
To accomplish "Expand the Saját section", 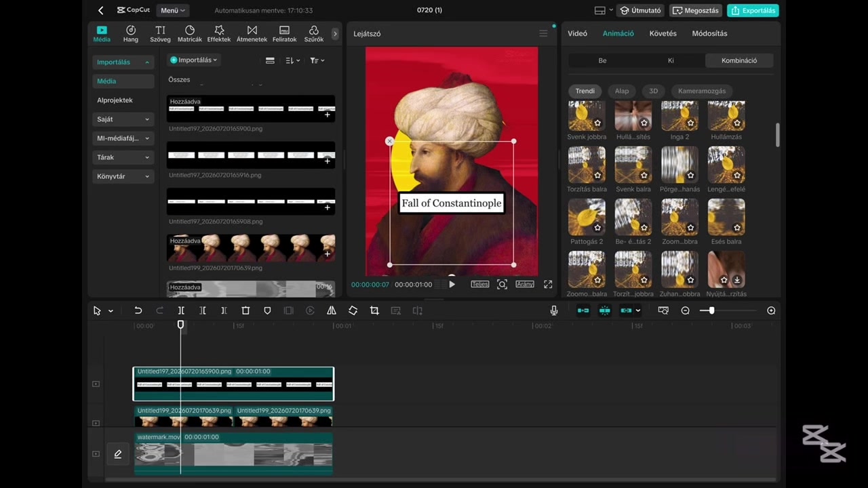I will 123,119.
